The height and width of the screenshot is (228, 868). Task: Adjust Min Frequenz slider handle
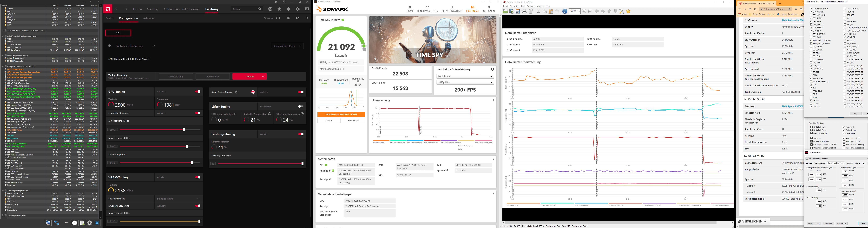[184, 129]
